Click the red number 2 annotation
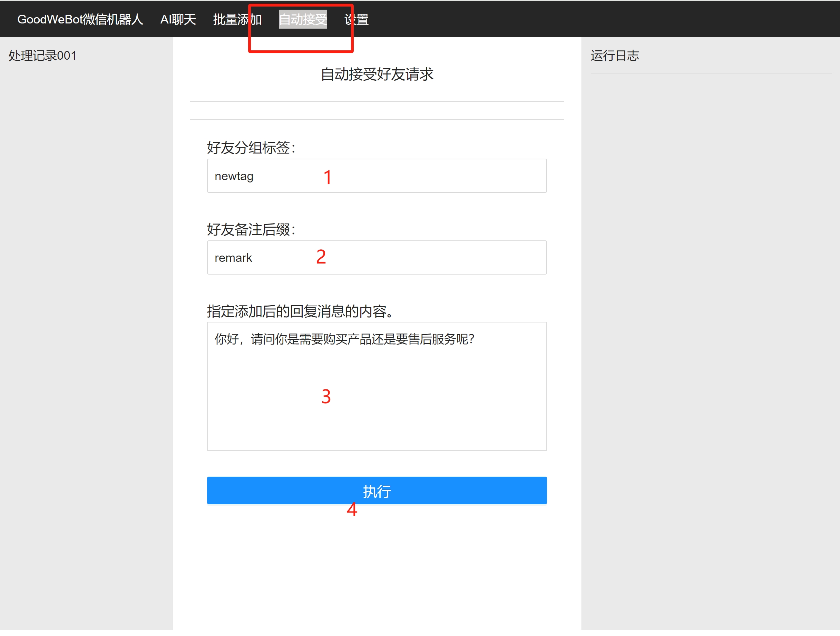The image size is (840, 636). (321, 257)
